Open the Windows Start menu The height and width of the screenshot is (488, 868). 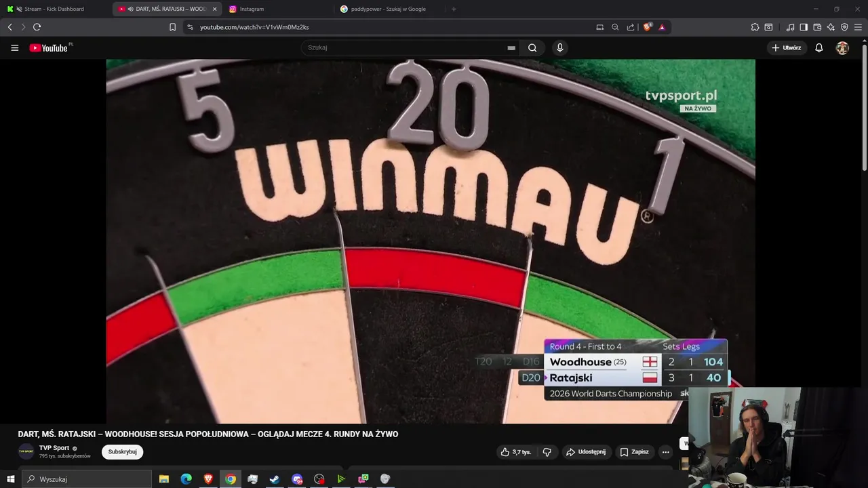[10, 479]
